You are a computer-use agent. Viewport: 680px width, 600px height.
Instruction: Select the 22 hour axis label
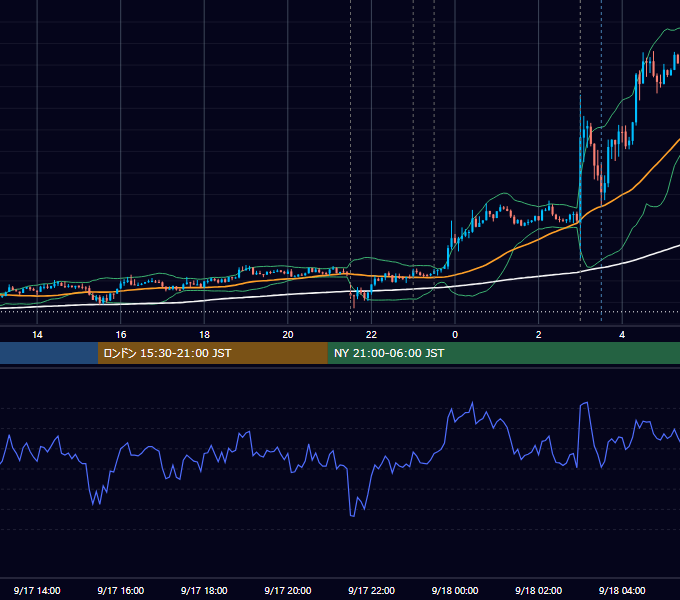pyautogui.click(x=371, y=335)
